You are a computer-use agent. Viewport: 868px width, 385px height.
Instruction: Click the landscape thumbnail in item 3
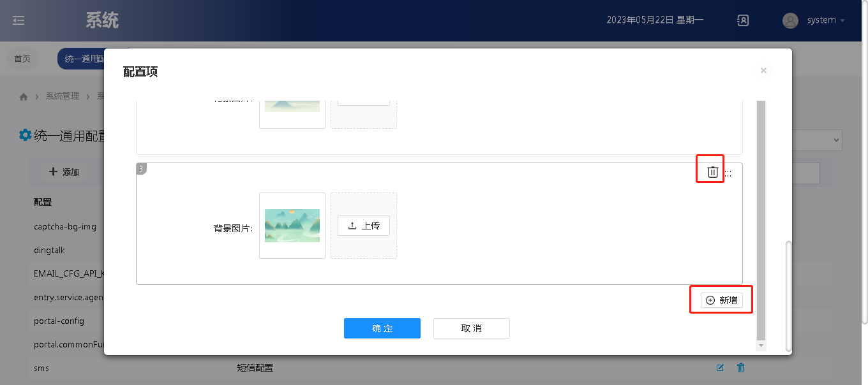[292, 226]
